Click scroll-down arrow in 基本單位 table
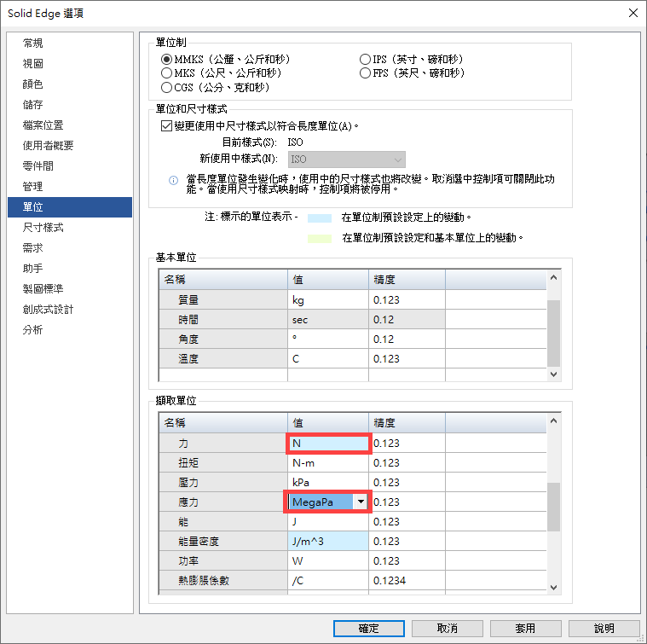 (554, 374)
